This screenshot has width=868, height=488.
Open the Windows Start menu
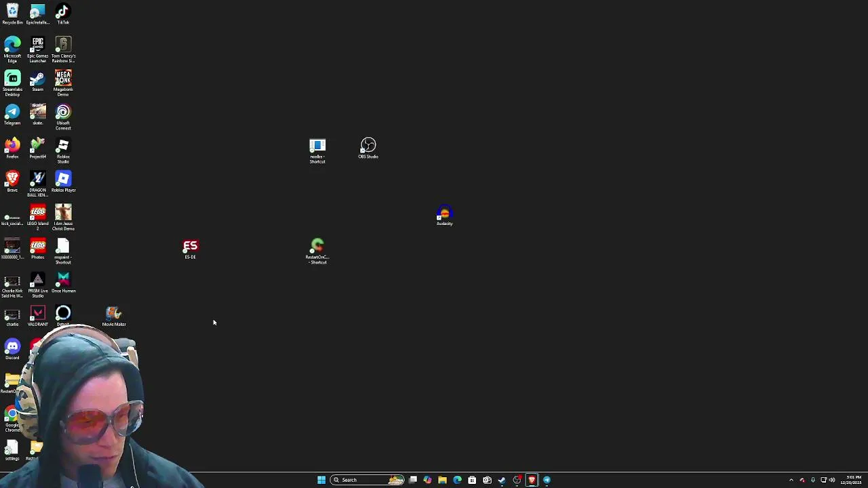point(321,480)
